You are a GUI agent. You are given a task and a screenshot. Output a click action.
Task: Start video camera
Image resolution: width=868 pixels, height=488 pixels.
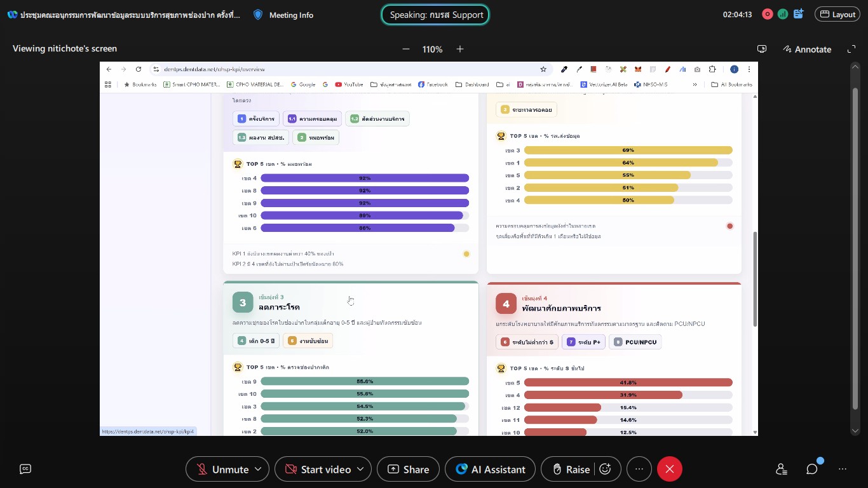[318, 470]
